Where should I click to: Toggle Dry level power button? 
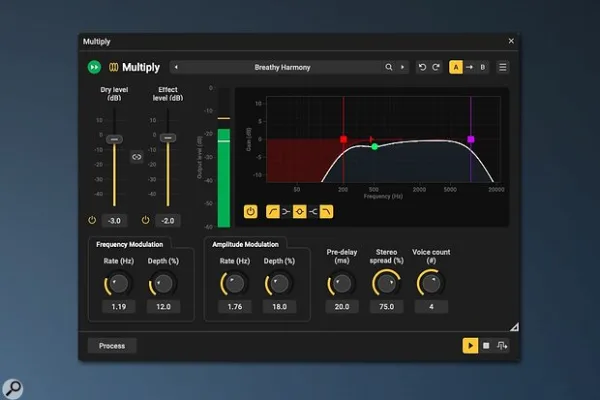pos(92,220)
